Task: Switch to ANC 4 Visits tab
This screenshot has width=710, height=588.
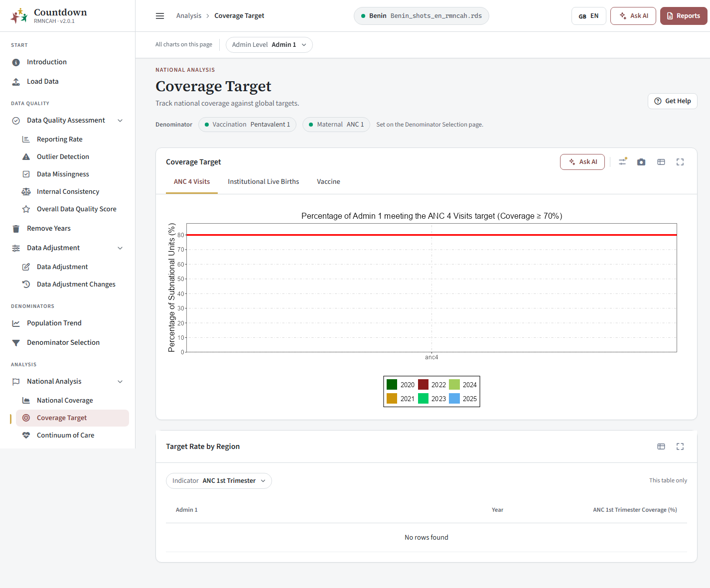Action: point(192,182)
